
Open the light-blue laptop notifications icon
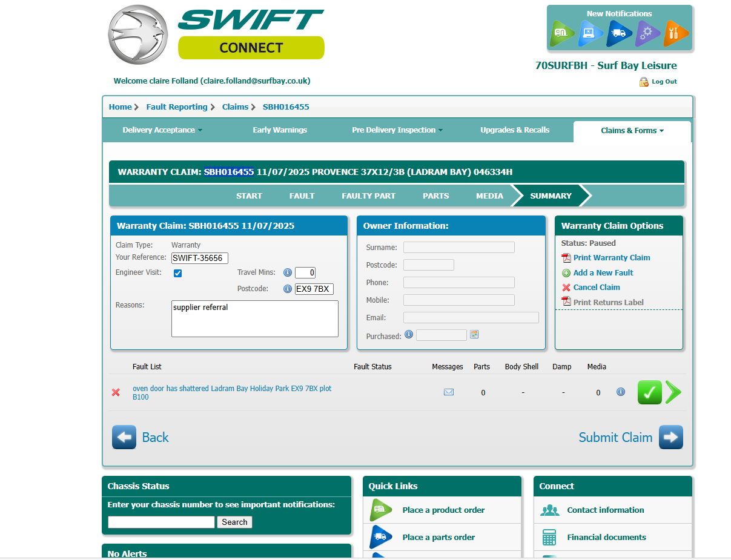[590, 33]
